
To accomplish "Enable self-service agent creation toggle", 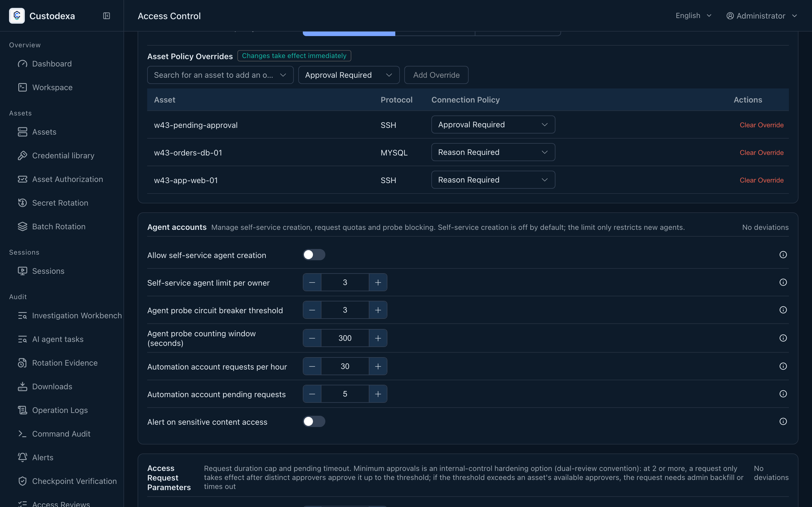I will point(314,255).
